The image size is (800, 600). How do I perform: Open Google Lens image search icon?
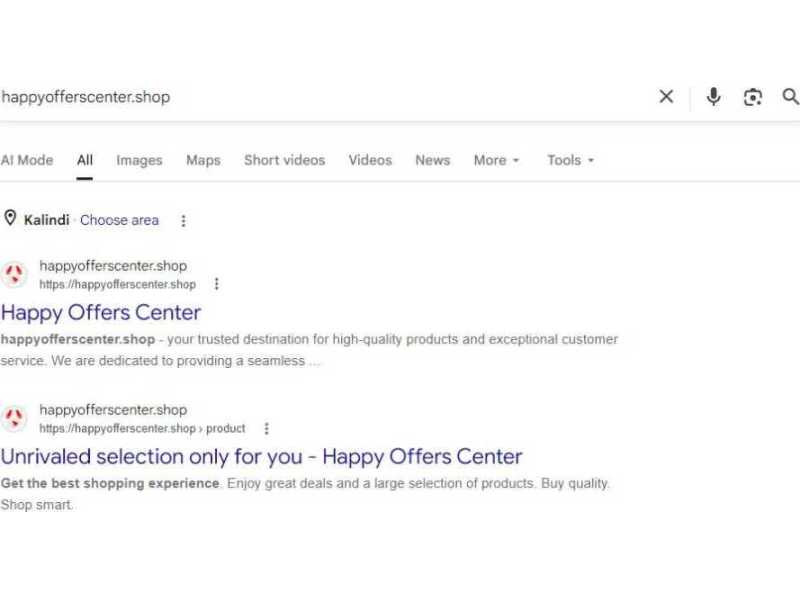pyautogui.click(x=753, y=97)
